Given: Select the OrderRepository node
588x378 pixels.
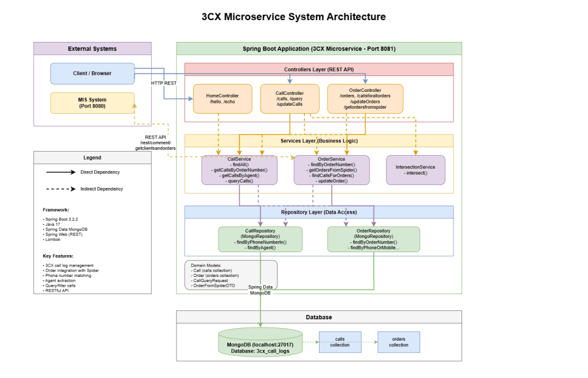Looking at the screenshot, I should coord(374,239).
